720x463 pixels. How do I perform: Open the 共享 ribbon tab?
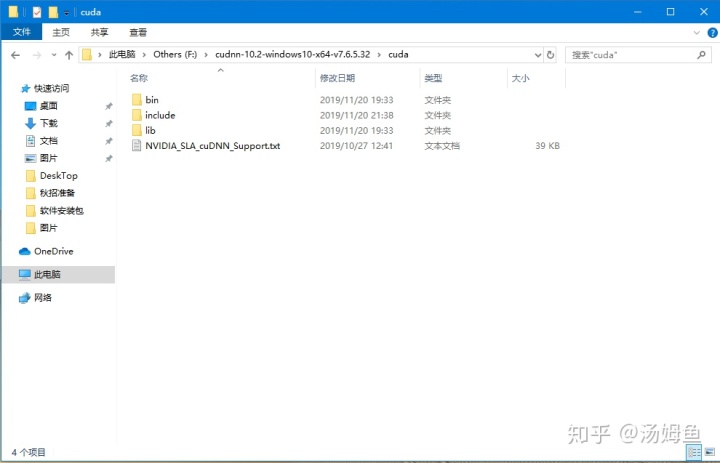coord(99,32)
